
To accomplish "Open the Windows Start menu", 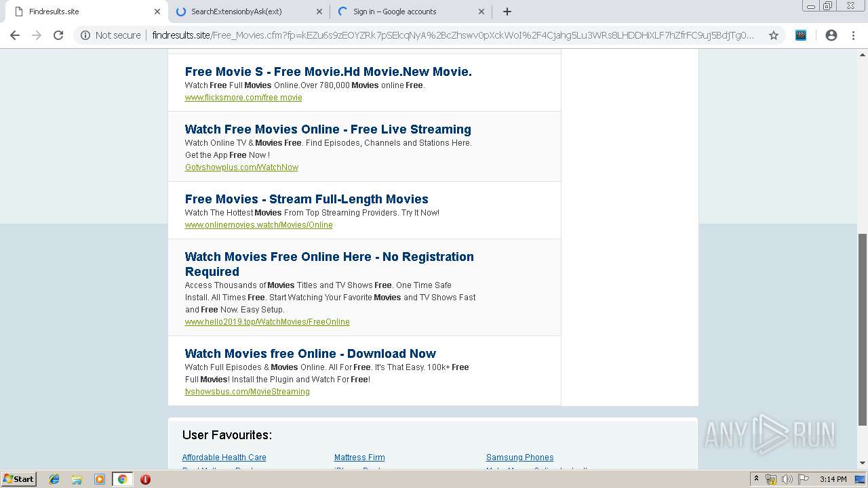I will pyautogui.click(x=18, y=479).
